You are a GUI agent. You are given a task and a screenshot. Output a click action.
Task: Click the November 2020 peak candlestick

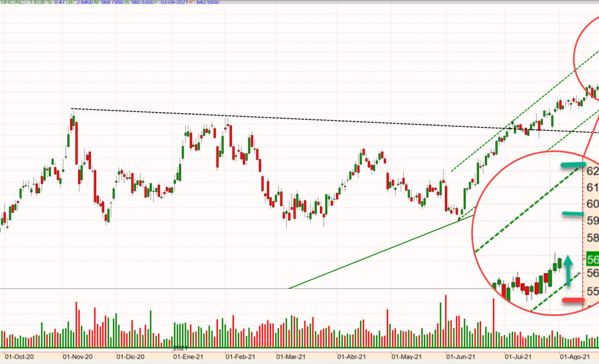coord(73,122)
